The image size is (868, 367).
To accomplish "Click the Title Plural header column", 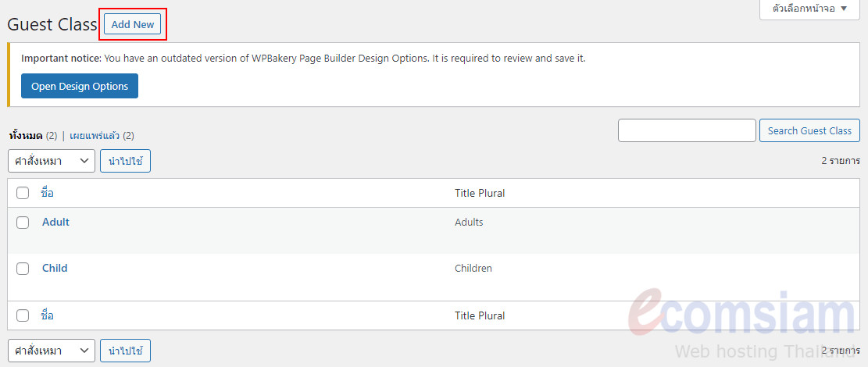I will tap(480, 193).
